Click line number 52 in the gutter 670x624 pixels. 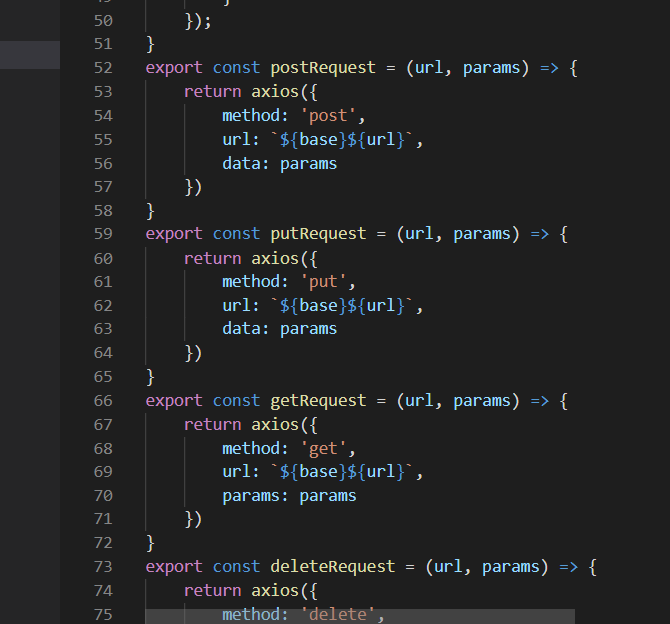103,68
